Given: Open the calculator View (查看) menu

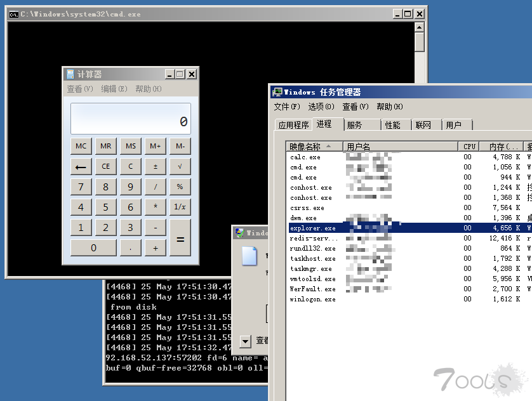Looking at the screenshot, I should 80,89.
